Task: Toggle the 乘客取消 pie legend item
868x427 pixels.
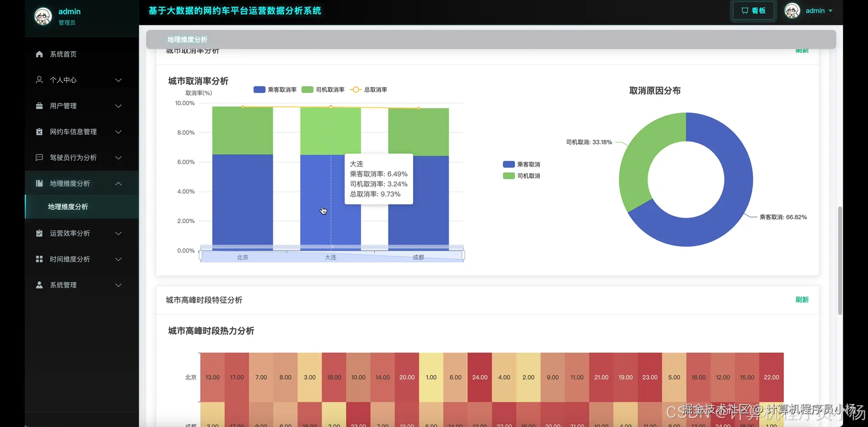Action: [521, 164]
